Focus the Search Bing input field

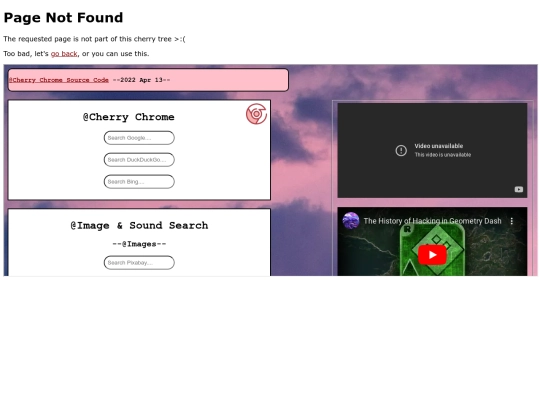point(139,182)
